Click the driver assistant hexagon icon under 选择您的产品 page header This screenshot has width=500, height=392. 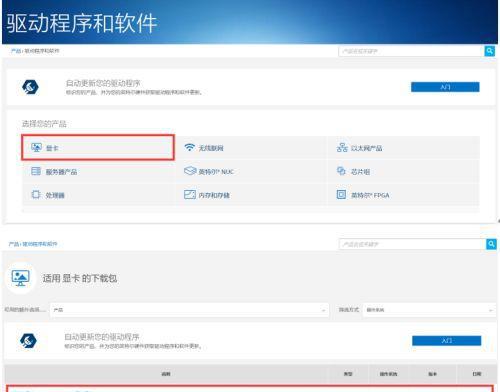click(30, 87)
